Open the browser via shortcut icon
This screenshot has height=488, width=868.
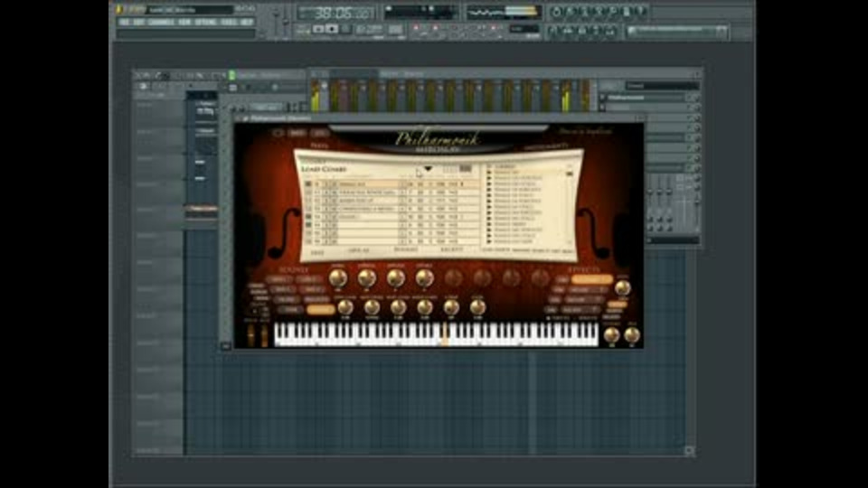click(596, 31)
